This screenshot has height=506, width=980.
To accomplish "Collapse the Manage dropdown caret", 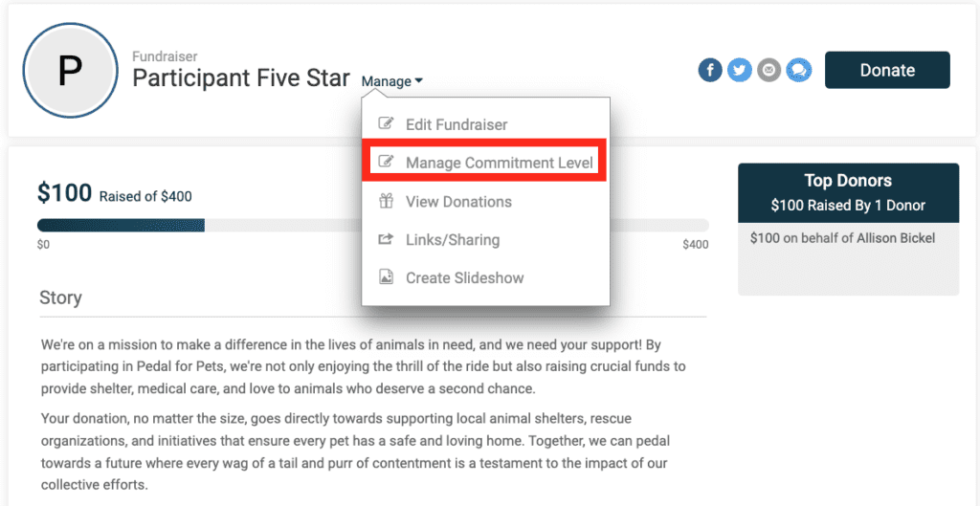I will pyautogui.click(x=419, y=81).
